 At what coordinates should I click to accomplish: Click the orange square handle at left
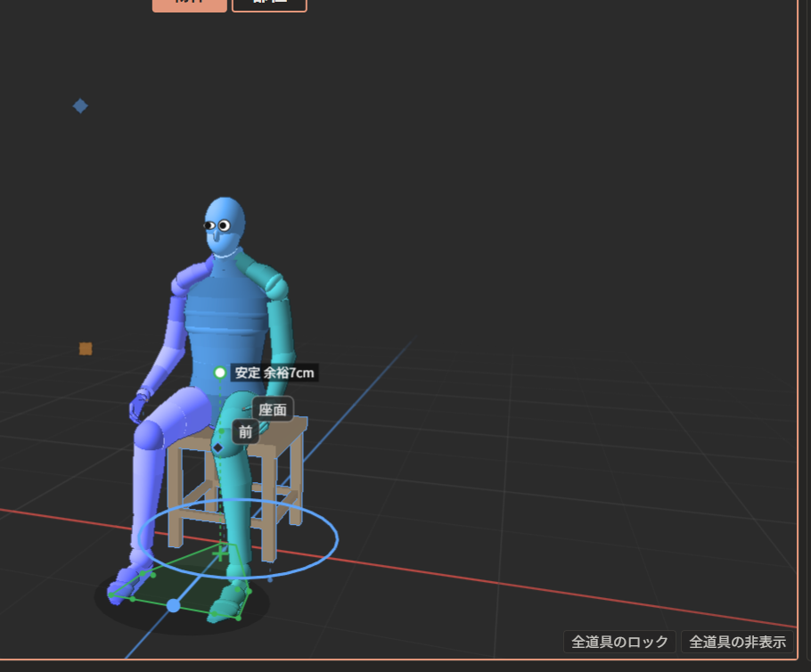(x=86, y=348)
